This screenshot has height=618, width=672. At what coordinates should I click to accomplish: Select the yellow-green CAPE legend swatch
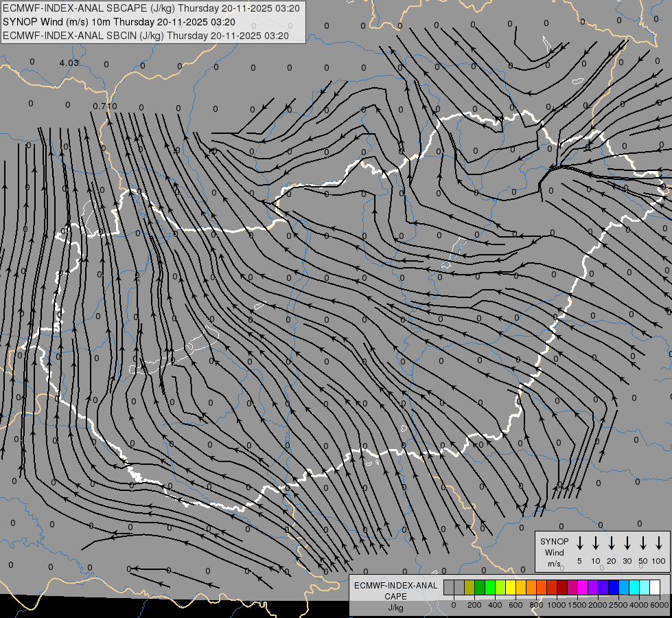pyautogui.click(x=500, y=587)
